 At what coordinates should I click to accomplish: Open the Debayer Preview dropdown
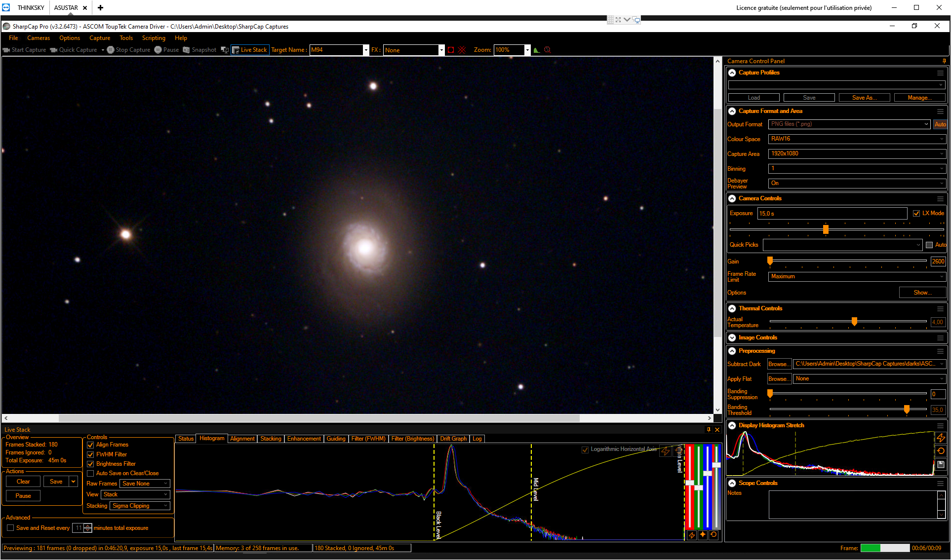click(x=857, y=183)
